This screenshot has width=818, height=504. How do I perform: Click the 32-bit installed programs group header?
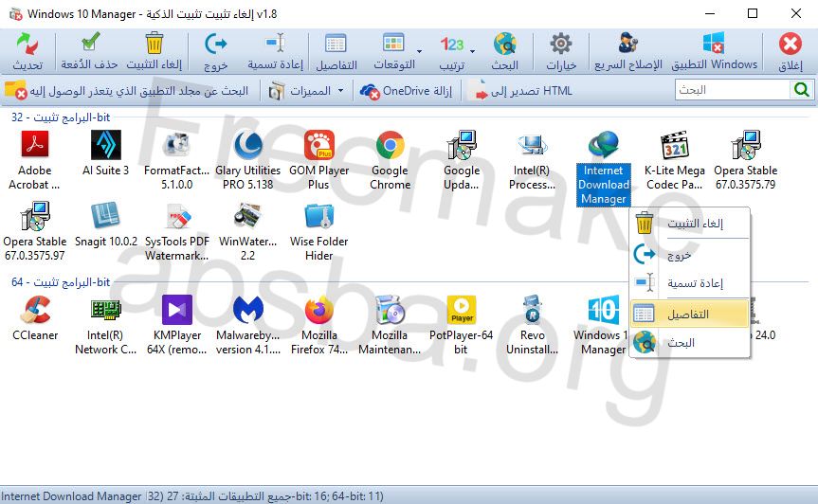(x=61, y=117)
